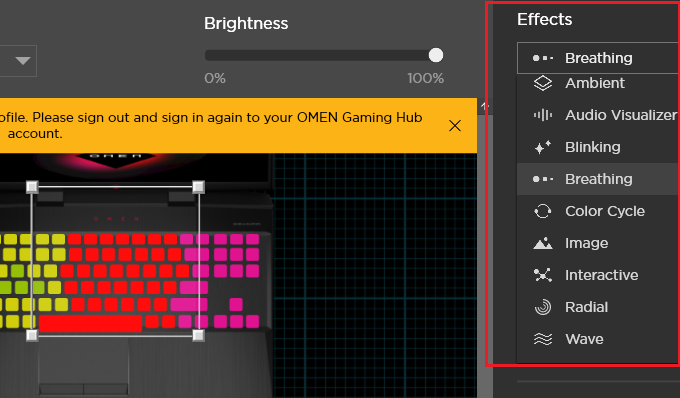The height and width of the screenshot is (398, 680).
Task: Open the dropdown arrow left of Brightness
Action: point(23,61)
